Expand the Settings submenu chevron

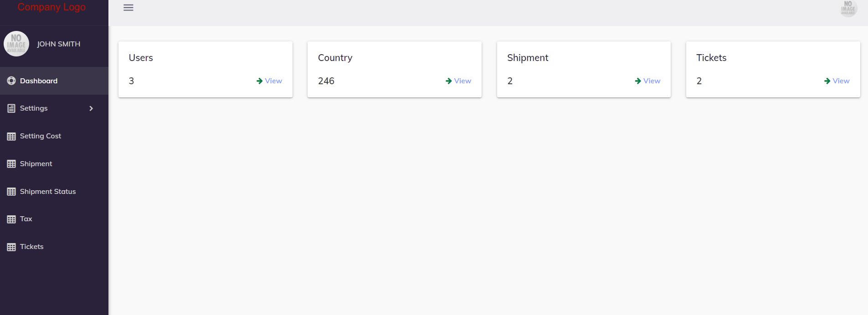click(x=91, y=108)
